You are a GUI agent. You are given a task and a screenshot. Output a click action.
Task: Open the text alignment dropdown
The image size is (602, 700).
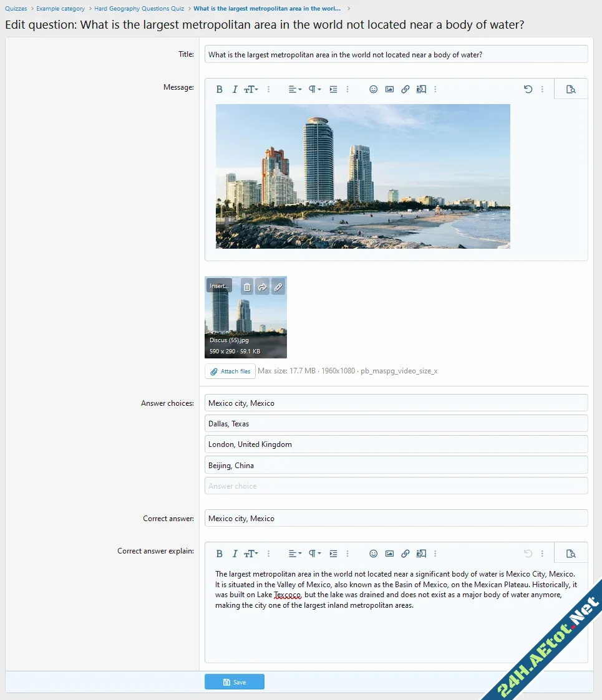(292, 89)
